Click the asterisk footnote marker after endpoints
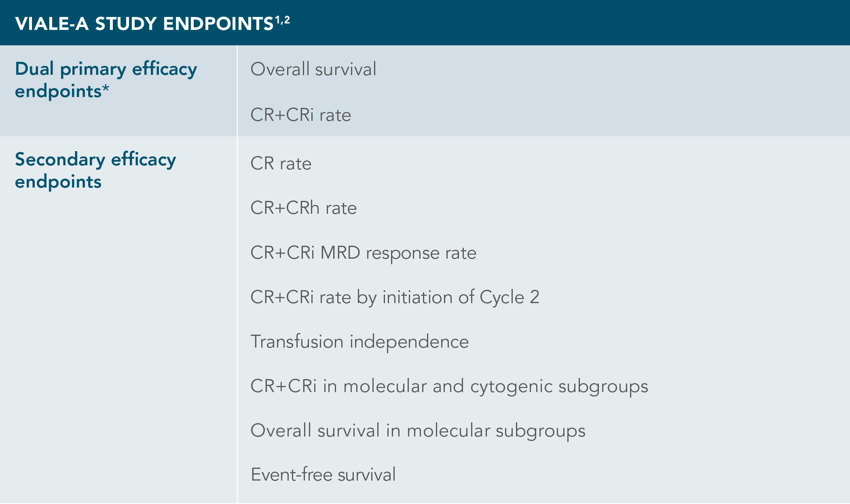 click(106, 88)
